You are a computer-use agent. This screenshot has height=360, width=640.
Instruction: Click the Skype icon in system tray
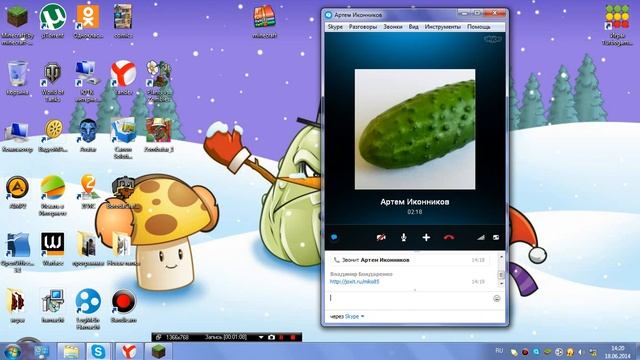[x=536, y=352]
